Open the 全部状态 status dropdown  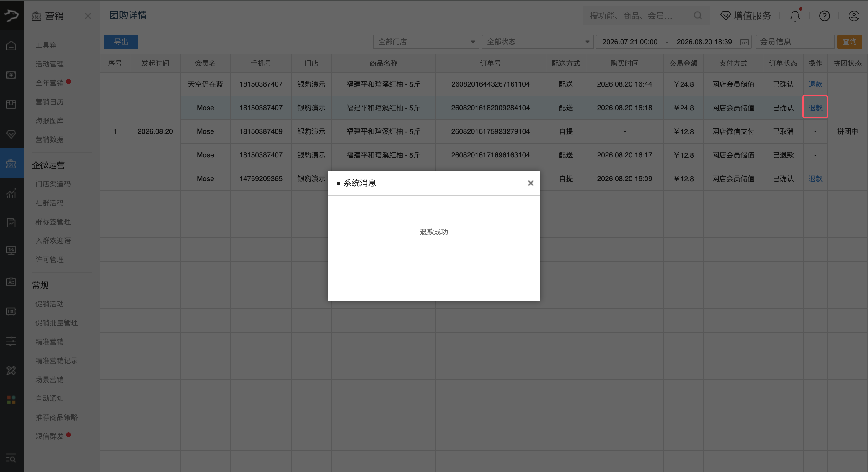tap(538, 42)
